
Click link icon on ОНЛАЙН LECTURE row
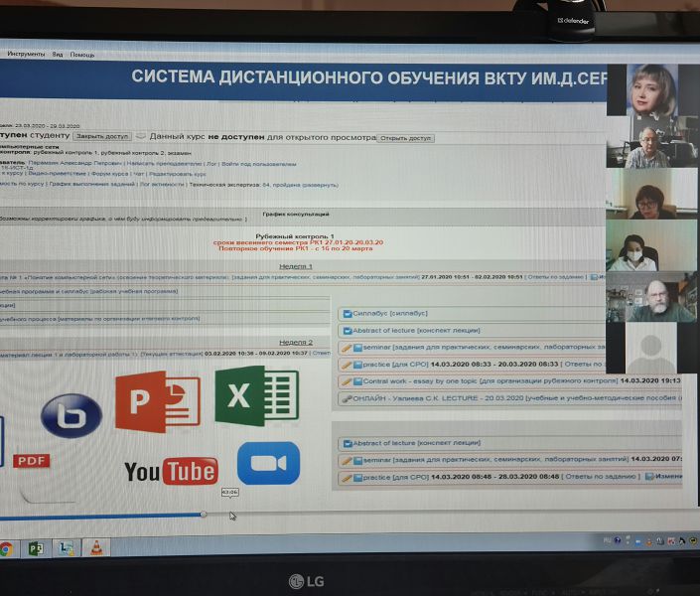347,399
